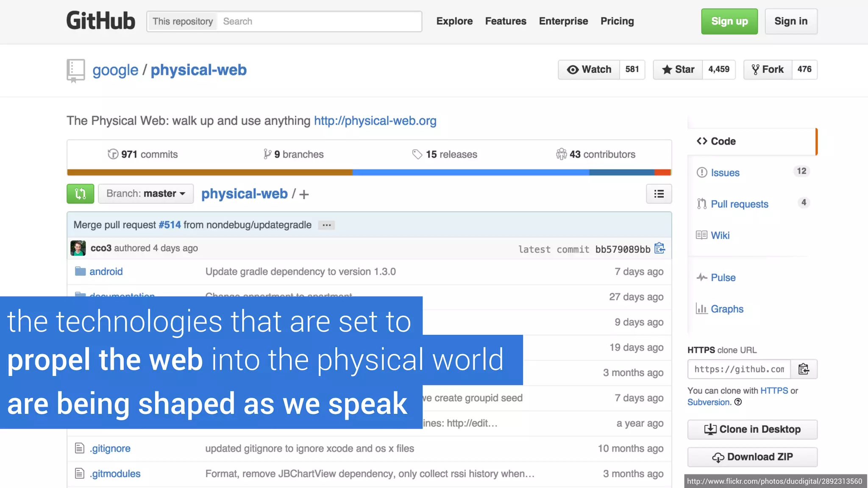Open the Graphs tab
868x488 pixels.
click(x=727, y=309)
